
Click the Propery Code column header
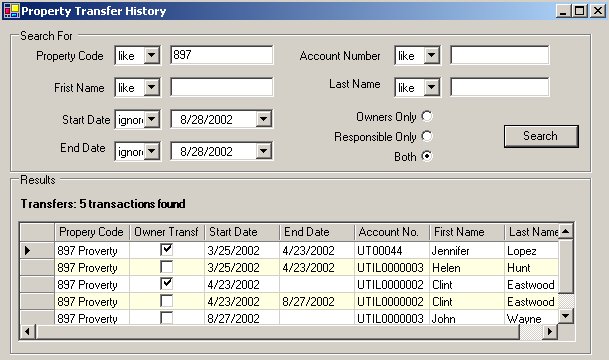[92, 232]
